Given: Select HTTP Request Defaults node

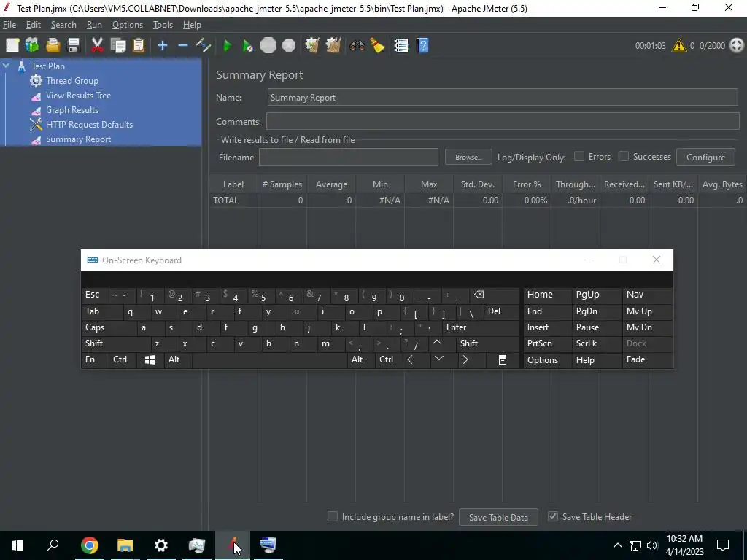Looking at the screenshot, I should (x=89, y=125).
